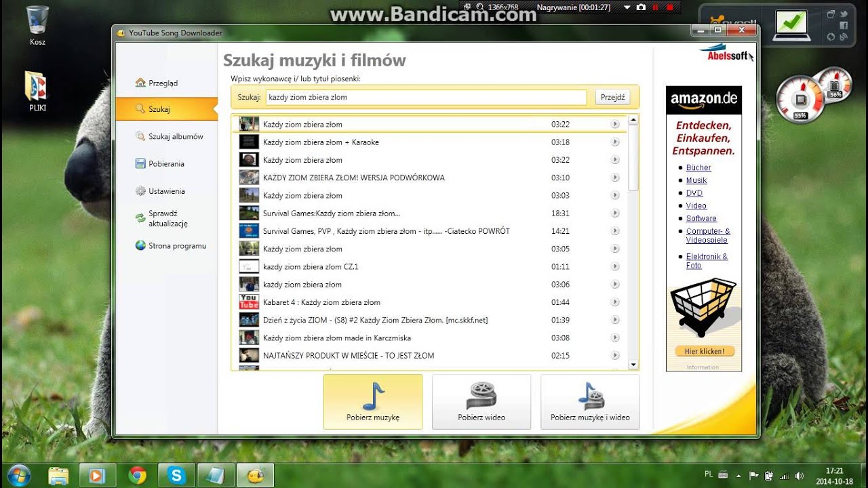Show hidden icons in the system tray

point(739,476)
